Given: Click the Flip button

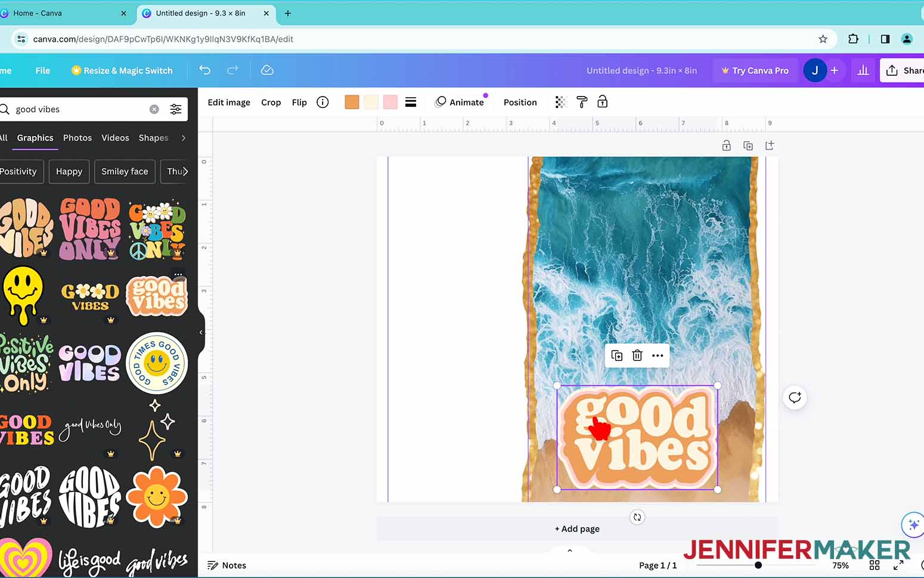Looking at the screenshot, I should click(299, 102).
